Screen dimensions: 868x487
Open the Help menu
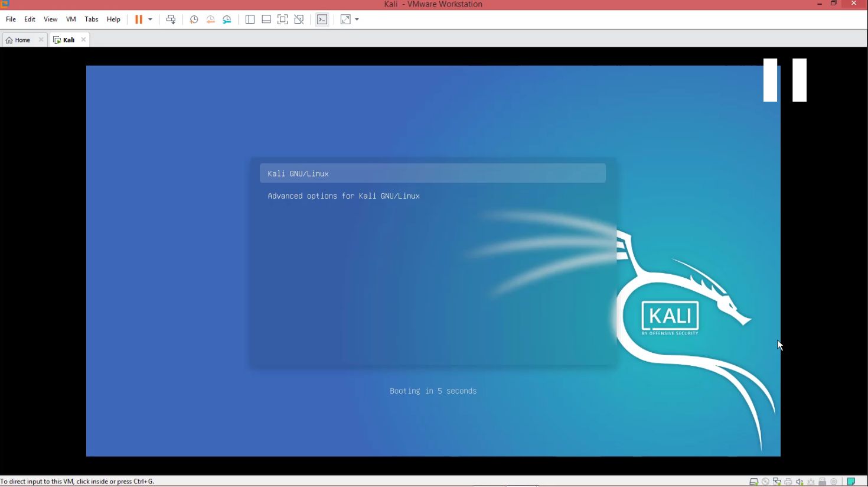pos(113,20)
